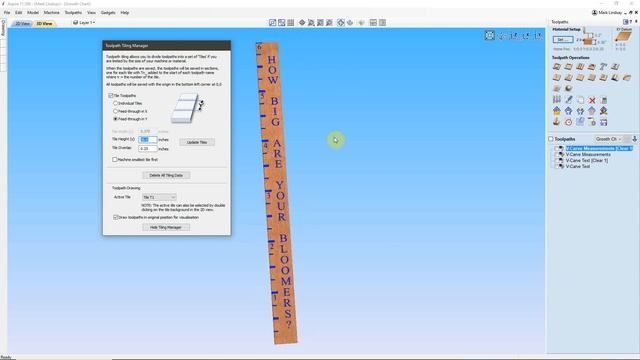Screen dimensions: 640x360
Task: Switch to the 2D View tab
Action: [x=22, y=24]
